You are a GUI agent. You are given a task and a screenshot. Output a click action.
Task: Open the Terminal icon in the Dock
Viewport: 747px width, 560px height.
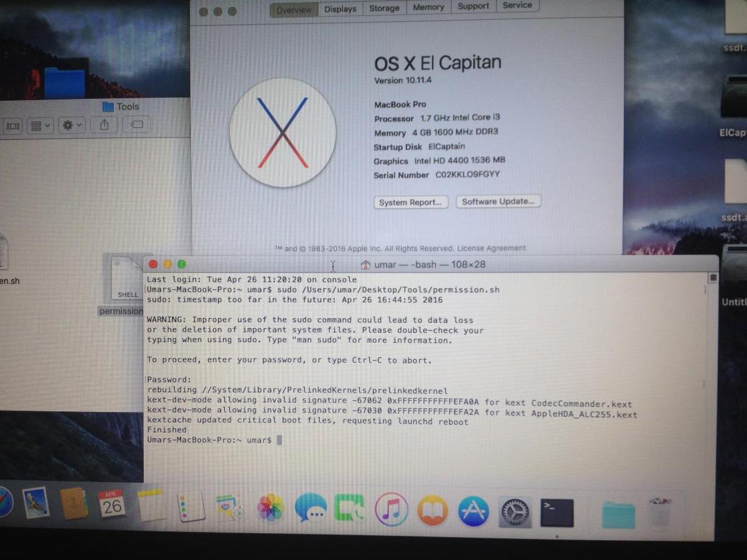click(557, 511)
